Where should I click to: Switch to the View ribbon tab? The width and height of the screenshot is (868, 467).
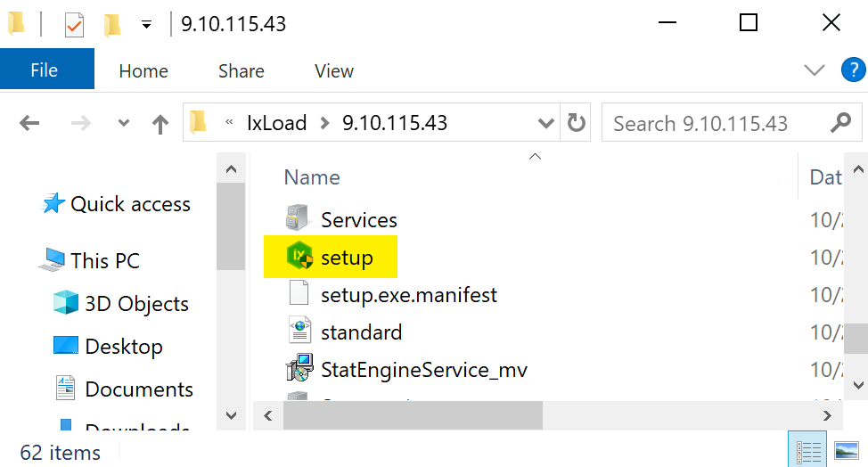coord(334,70)
